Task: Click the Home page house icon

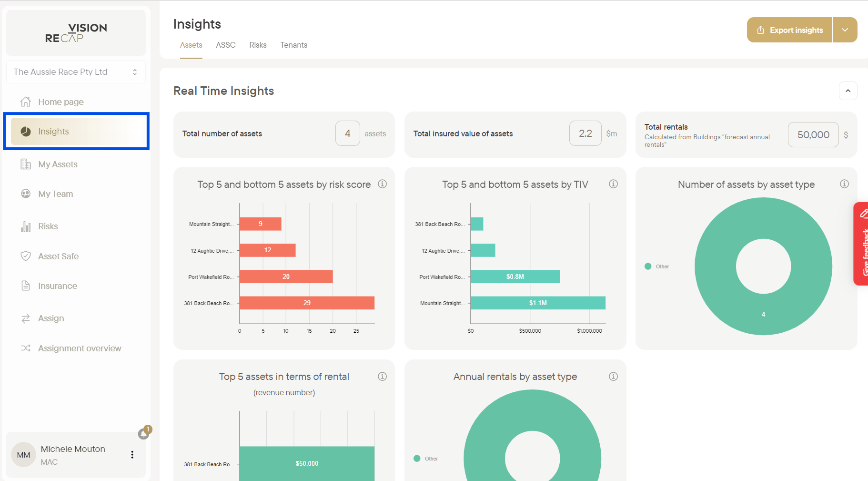Action: [26, 102]
